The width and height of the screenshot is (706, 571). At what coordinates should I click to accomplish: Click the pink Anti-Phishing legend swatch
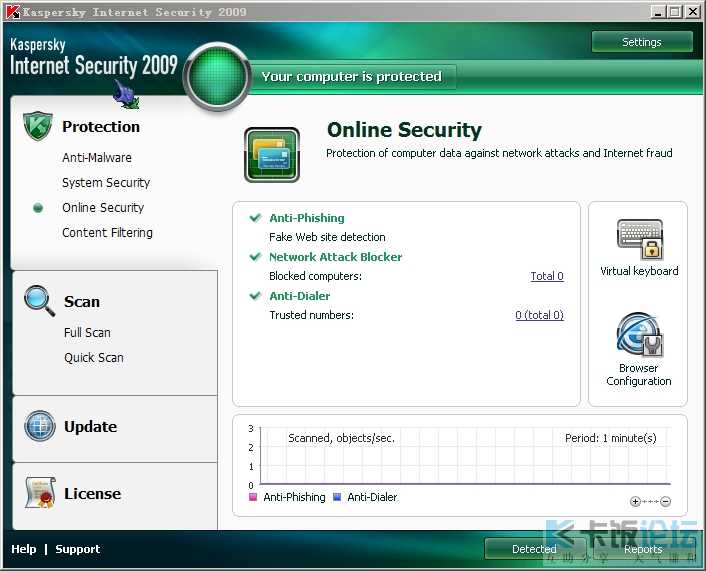[253, 497]
